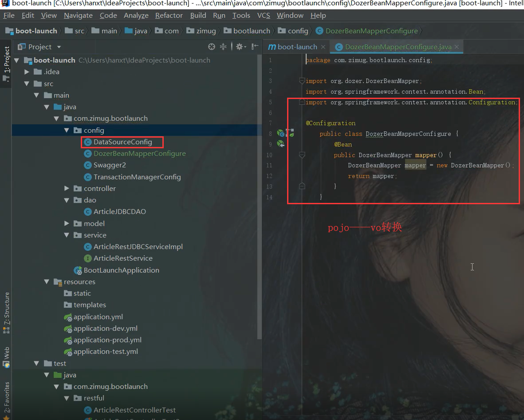Hide the Project panel with the hide icon

pyautogui.click(x=255, y=47)
